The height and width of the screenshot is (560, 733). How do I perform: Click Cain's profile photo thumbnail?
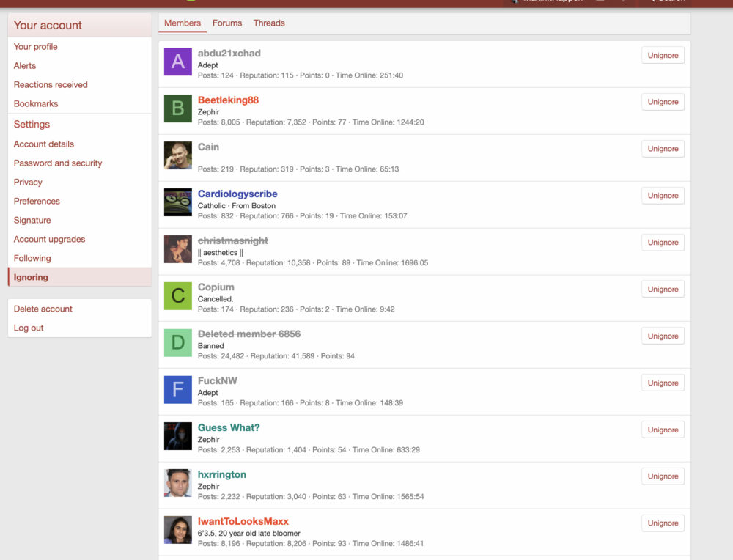click(177, 155)
